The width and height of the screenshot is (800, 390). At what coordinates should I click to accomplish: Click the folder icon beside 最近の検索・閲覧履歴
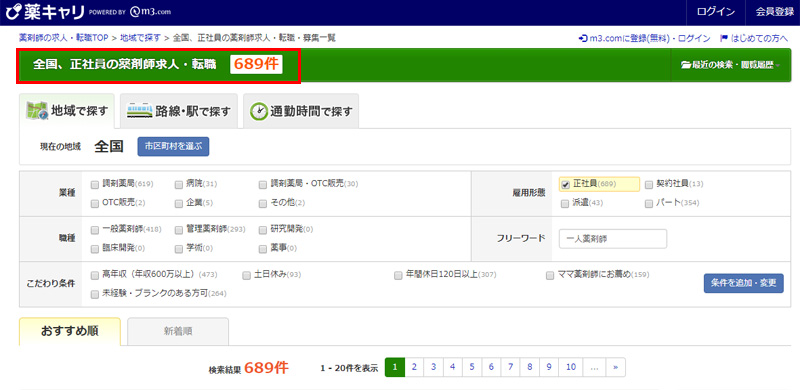point(685,65)
